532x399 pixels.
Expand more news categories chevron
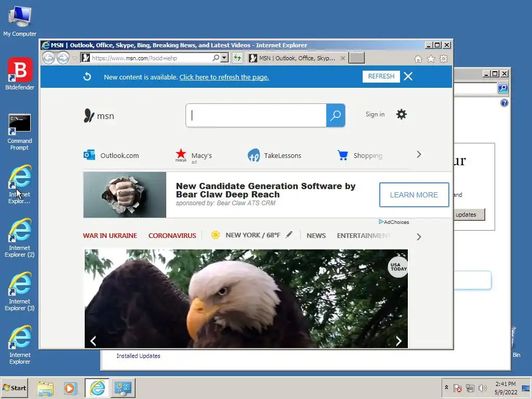[419, 237]
